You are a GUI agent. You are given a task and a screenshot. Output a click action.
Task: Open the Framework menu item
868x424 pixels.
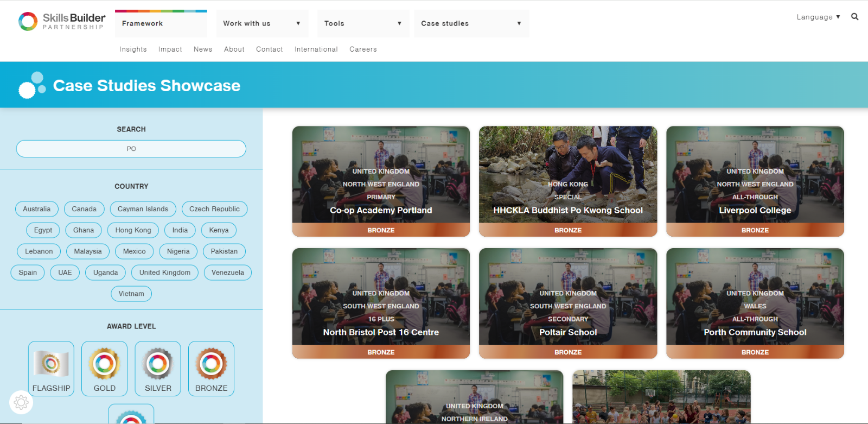[x=161, y=23]
